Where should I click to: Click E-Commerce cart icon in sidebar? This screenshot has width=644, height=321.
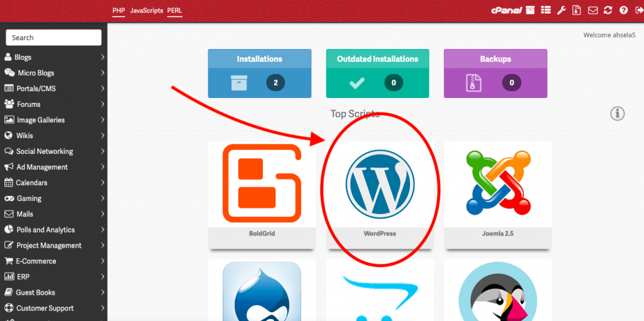pyautogui.click(x=8, y=261)
